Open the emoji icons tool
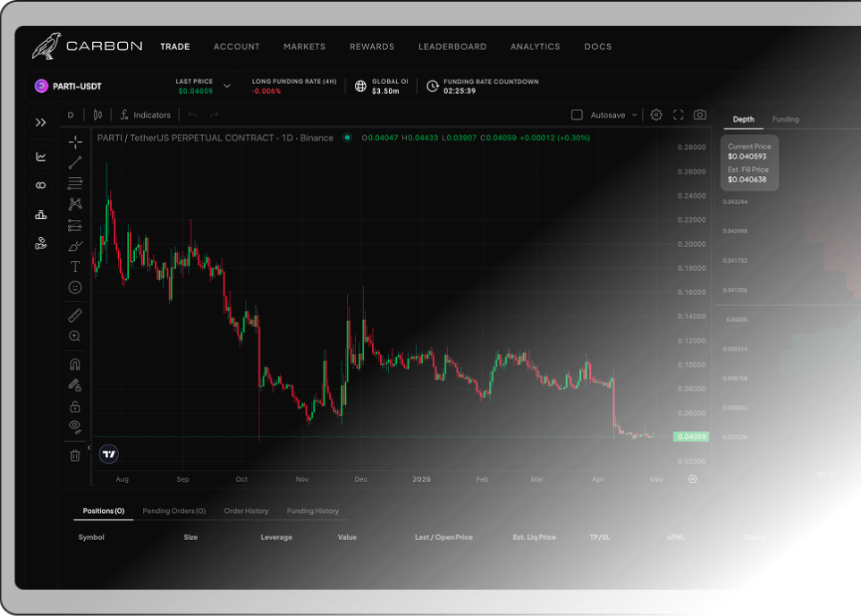 (75, 288)
